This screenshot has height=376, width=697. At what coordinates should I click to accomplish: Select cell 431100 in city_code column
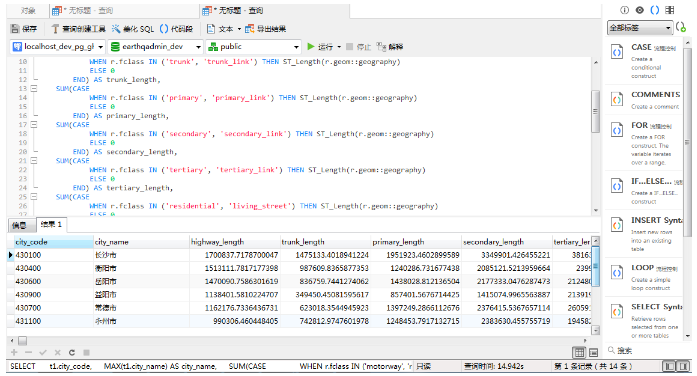(54, 321)
